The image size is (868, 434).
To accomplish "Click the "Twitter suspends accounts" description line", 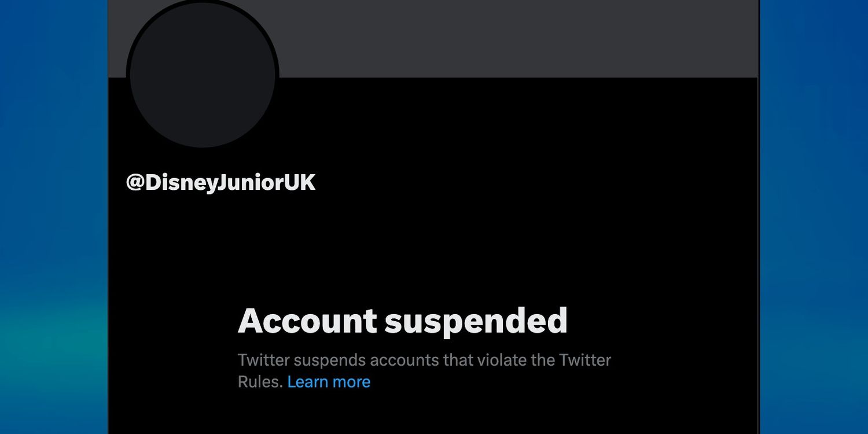I will click(424, 360).
